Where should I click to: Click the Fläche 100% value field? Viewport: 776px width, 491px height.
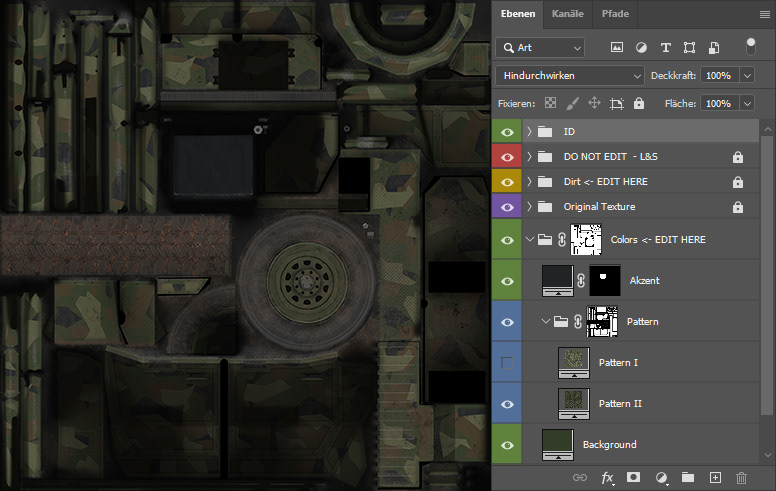pos(720,103)
